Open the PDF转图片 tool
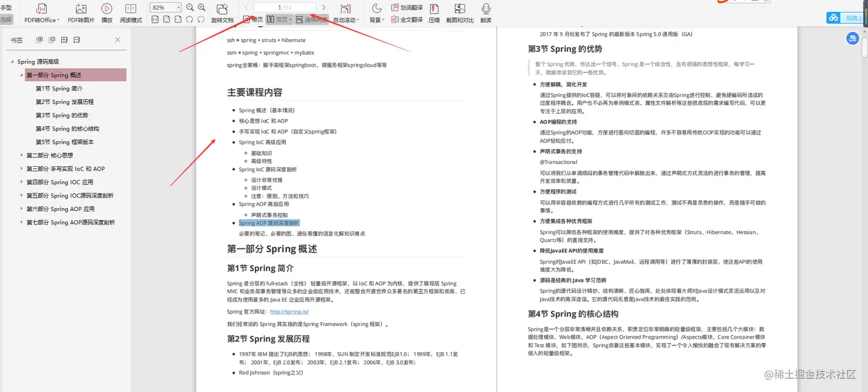Viewport: 868px width, 392px height. (x=81, y=13)
